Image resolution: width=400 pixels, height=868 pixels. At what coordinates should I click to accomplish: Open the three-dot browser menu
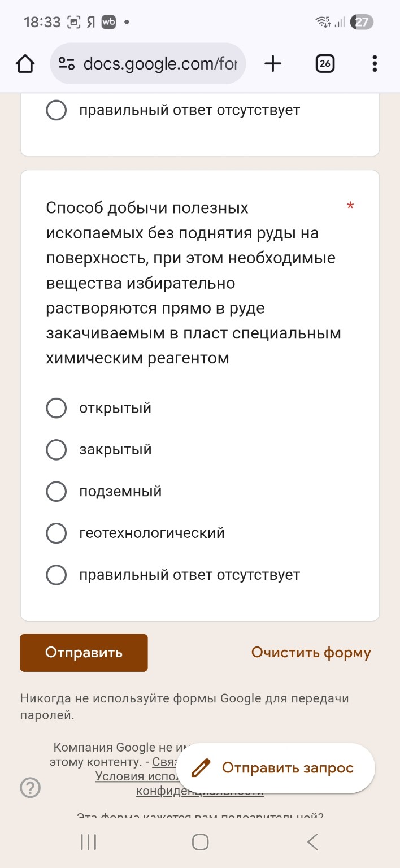click(x=374, y=63)
